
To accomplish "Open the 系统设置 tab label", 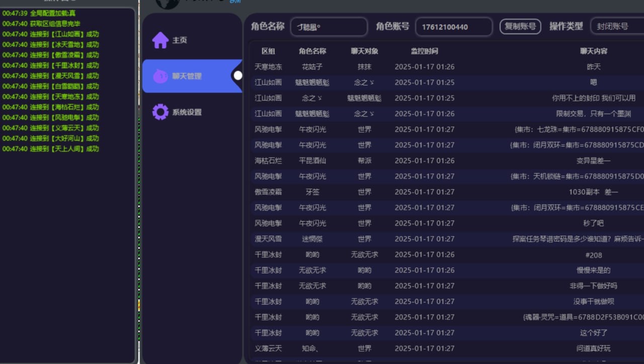I will pos(187,112).
